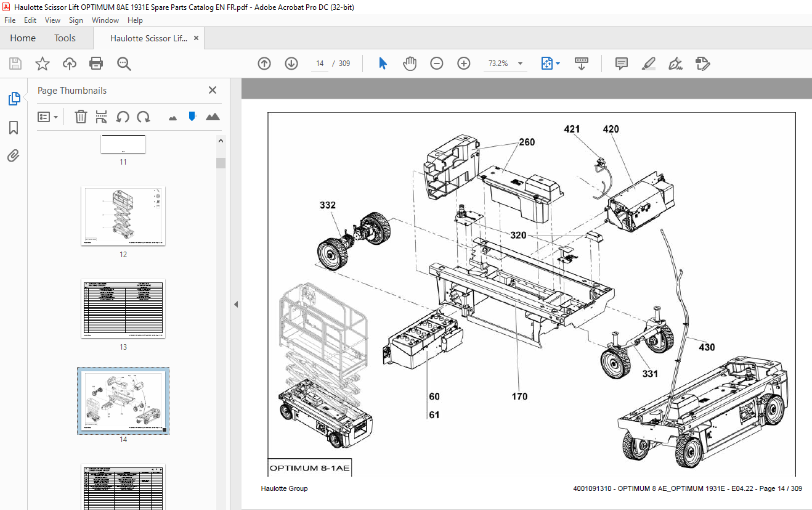Click part label 332 in diagram
The image size is (812, 510).
pyautogui.click(x=328, y=204)
